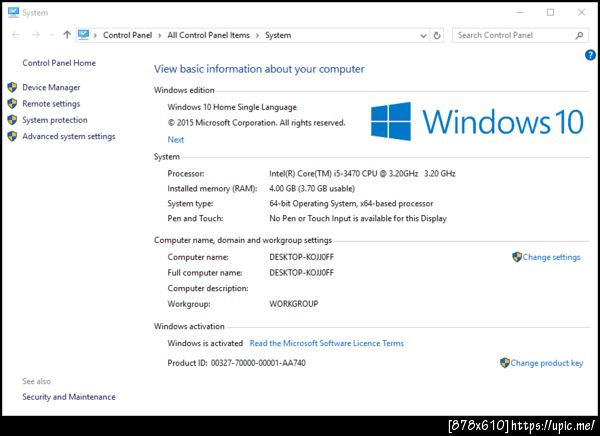Maximize the System window
The width and height of the screenshot is (600, 436).
[550, 13]
